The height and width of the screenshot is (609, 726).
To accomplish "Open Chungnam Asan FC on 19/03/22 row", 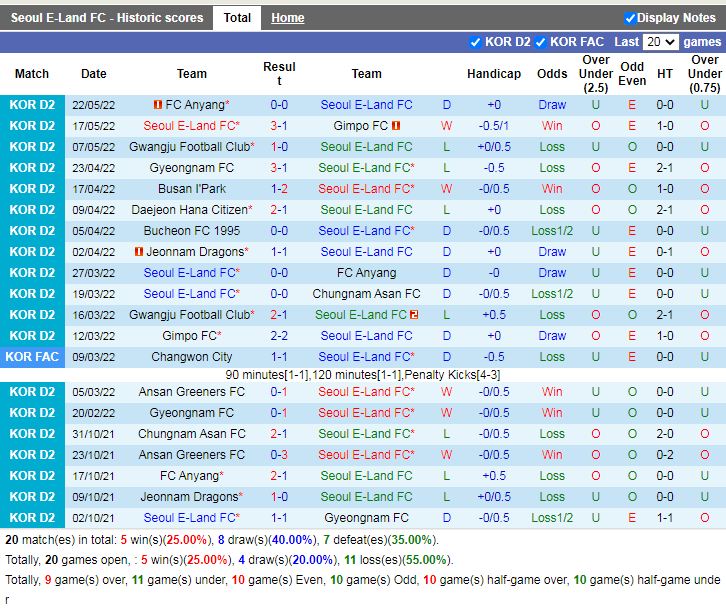I will click(366, 294).
